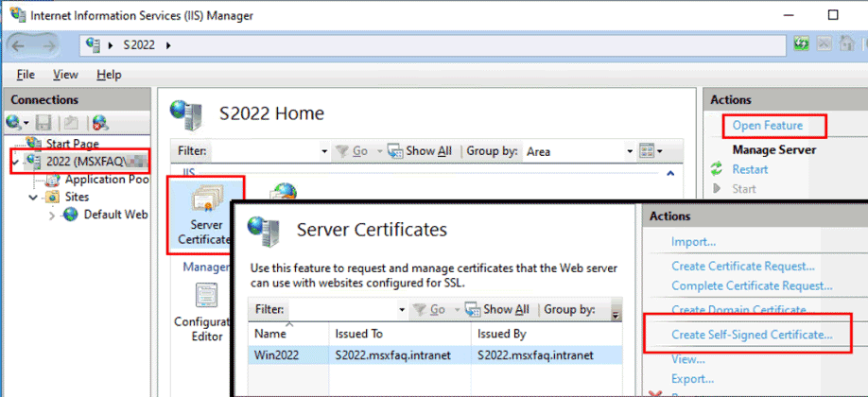The height and width of the screenshot is (397, 868).
Task: Click Create Self-Signed Certificate... link
Action: [x=752, y=335]
